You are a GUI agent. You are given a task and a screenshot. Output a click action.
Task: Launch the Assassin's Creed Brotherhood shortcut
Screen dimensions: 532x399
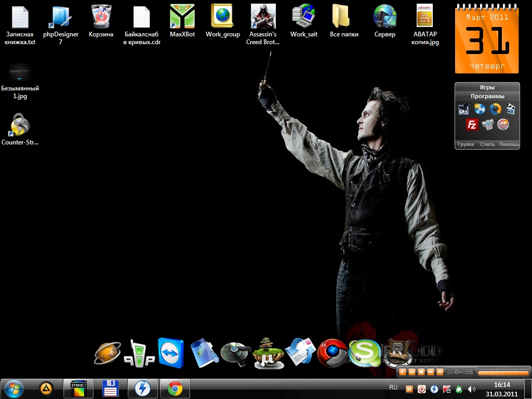pos(263,17)
